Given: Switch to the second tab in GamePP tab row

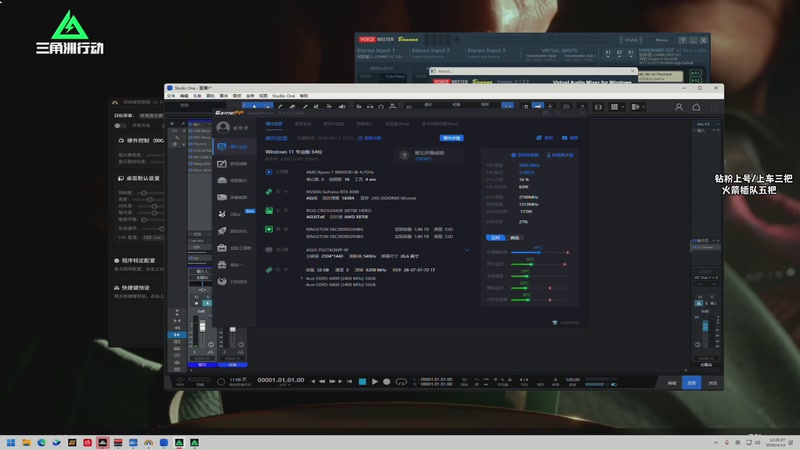Looking at the screenshot, I should coord(303,124).
